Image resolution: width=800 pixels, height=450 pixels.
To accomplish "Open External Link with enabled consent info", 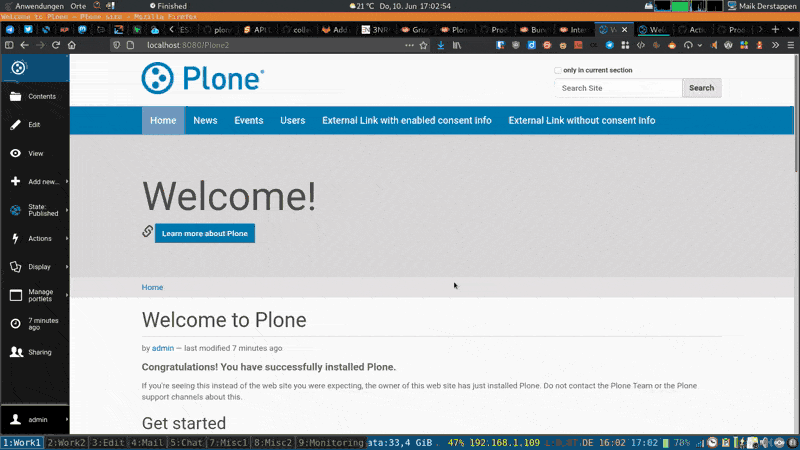I will point(407,120).
